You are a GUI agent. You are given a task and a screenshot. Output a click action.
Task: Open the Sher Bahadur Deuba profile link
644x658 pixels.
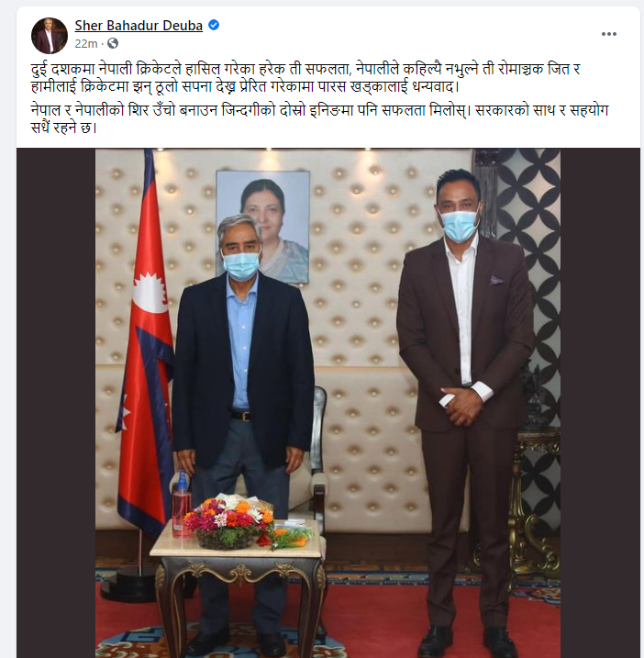[x=139, y=26]
